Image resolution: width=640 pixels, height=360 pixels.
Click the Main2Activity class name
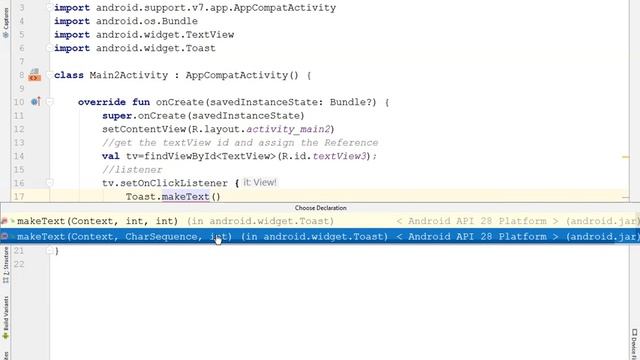click(x=129, y=75)
